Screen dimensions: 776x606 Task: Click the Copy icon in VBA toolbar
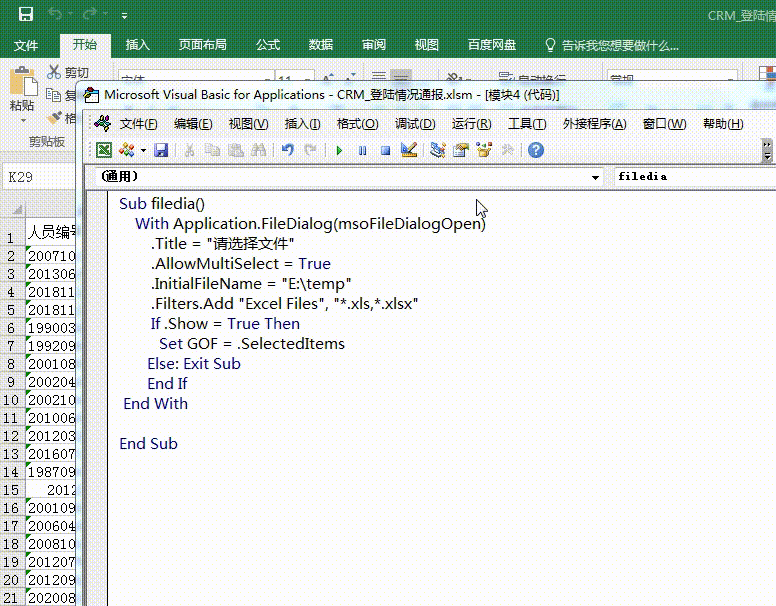212,150
